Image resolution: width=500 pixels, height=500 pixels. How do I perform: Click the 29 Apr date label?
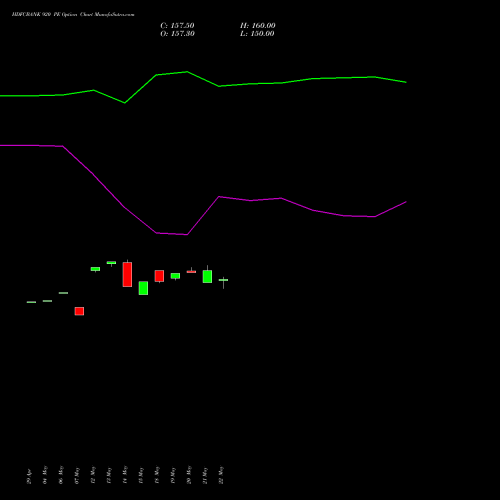click(x=29, y=476)
